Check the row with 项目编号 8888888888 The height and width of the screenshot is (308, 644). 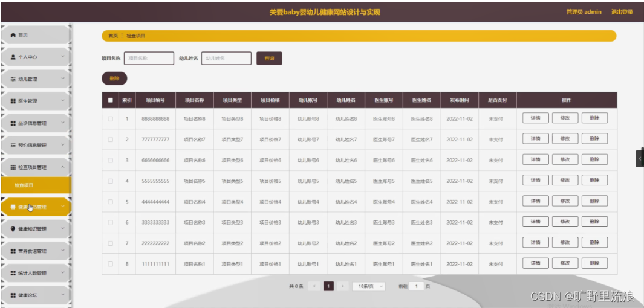(110, 119)
